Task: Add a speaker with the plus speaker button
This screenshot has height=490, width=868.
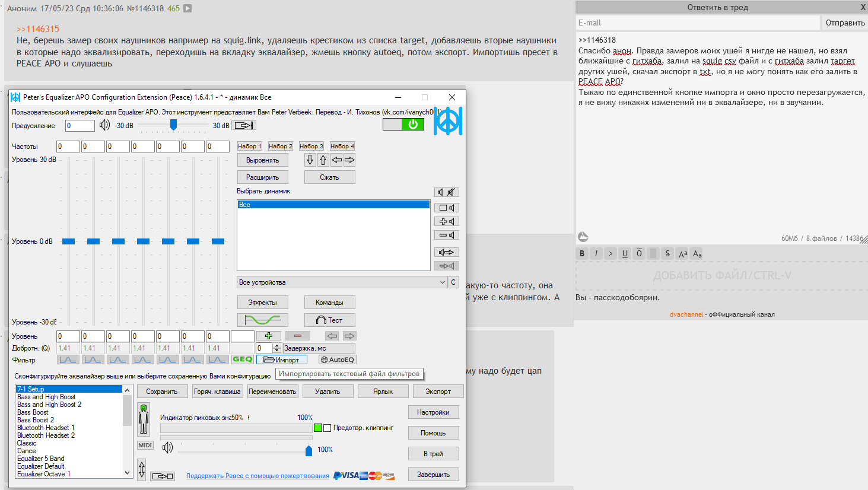Action: (446, 221)
